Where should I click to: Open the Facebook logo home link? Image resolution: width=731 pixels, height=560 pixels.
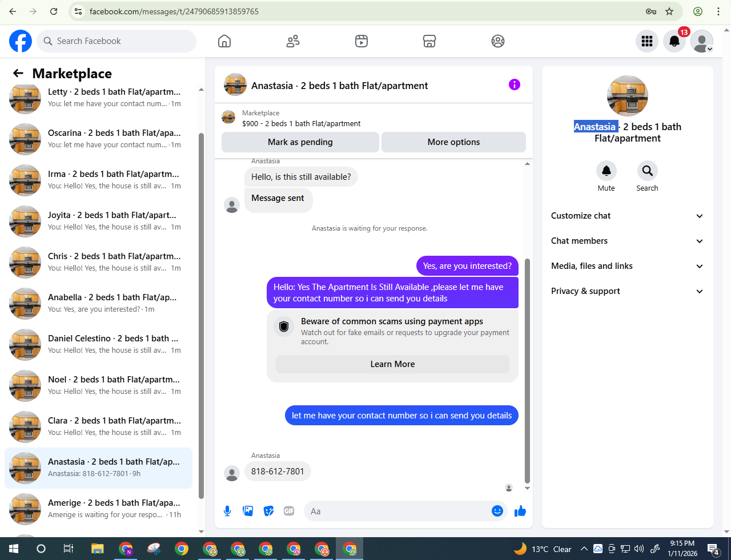(21, 41)
